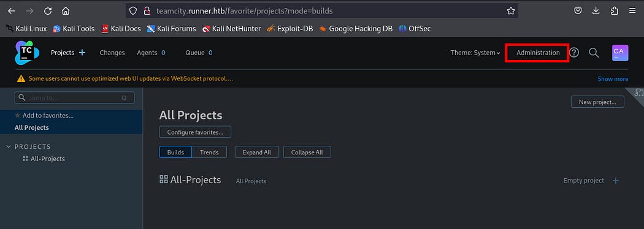The image size is (644, 229).
Task: Click the shield tracking protection icon
Action: pyautogui.click(x=133, y=11)
